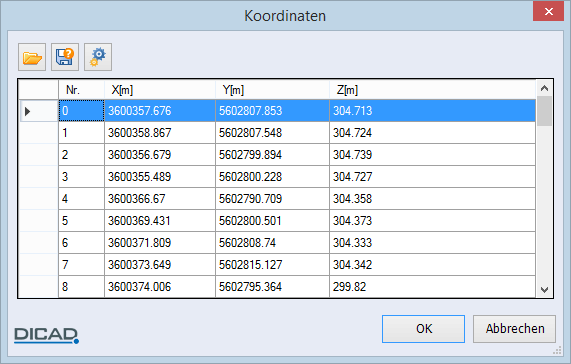Screen dimensions: 571x364
Task: Select Y cell 5602799.894 in row 2
Action: (x=272, y=155)
